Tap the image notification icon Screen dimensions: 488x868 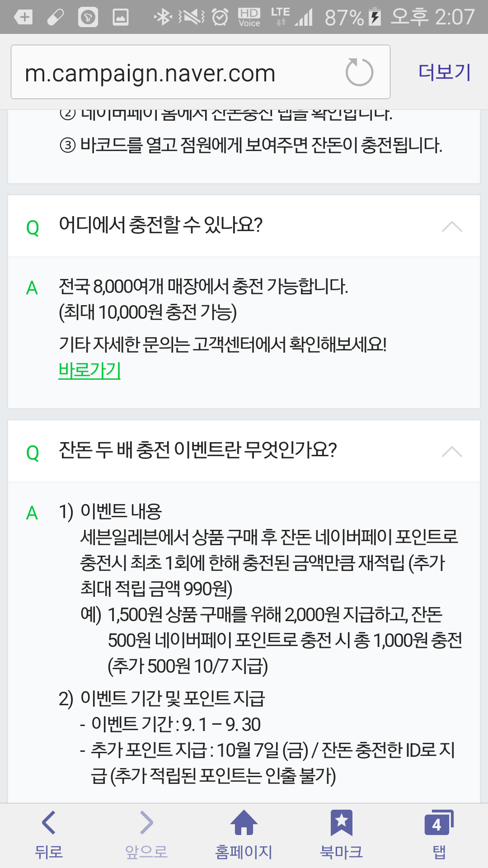point(120,17)
